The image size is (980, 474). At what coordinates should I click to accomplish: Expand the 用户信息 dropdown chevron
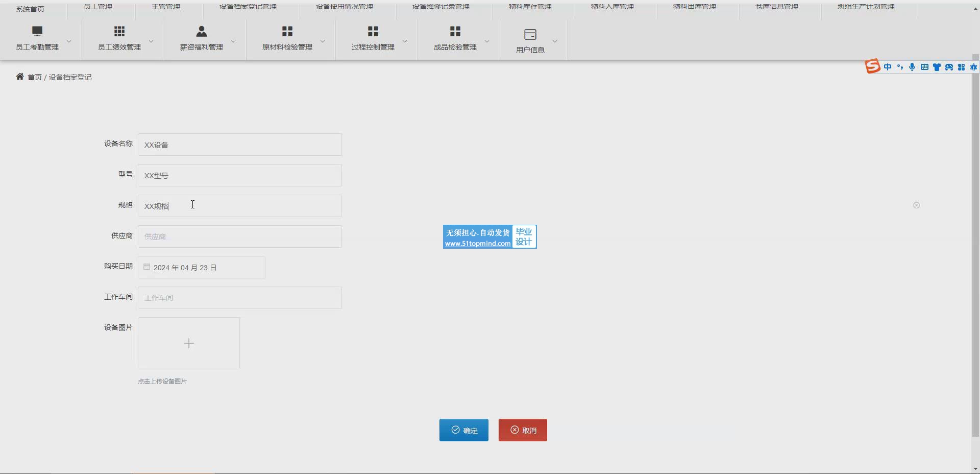coord(555,41)
